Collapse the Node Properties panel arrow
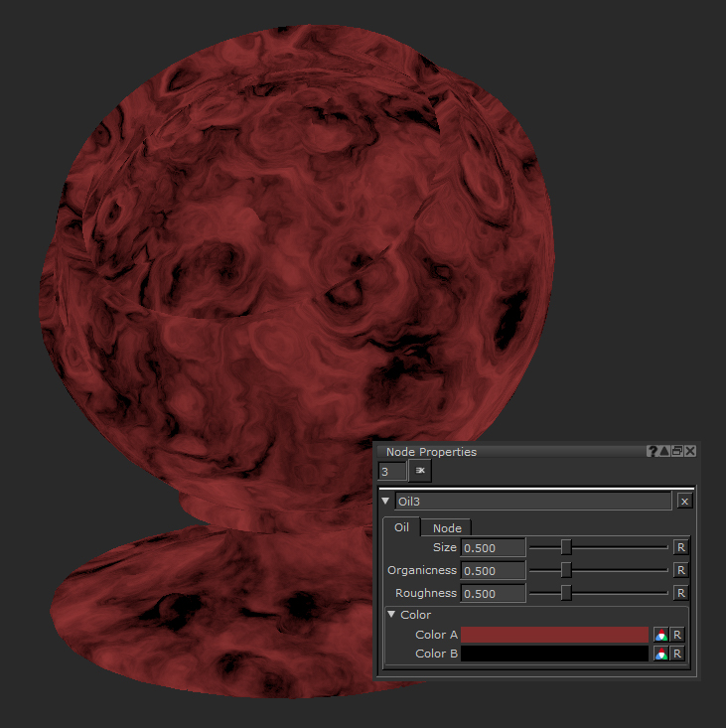The height and width of the screenshot is (728, 726). coord(664,451)
